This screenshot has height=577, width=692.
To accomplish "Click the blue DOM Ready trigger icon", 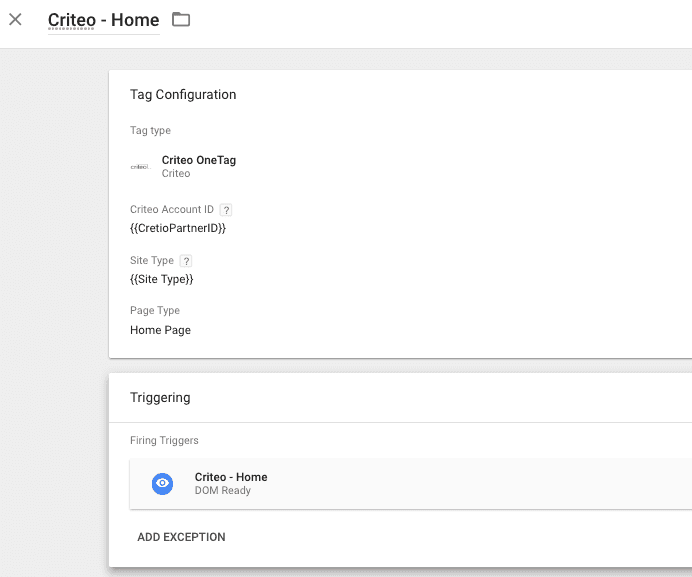I will pyautogui.click(x=163, y=484).
